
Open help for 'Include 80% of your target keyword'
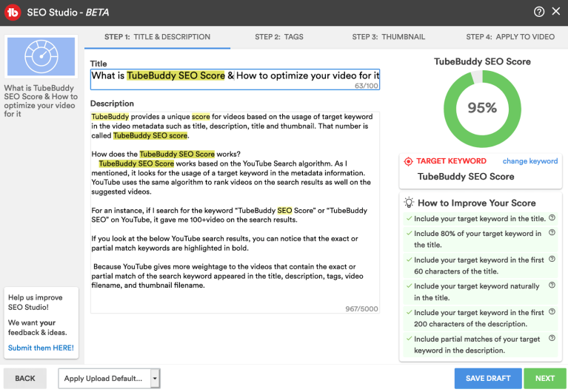(552, 232)
